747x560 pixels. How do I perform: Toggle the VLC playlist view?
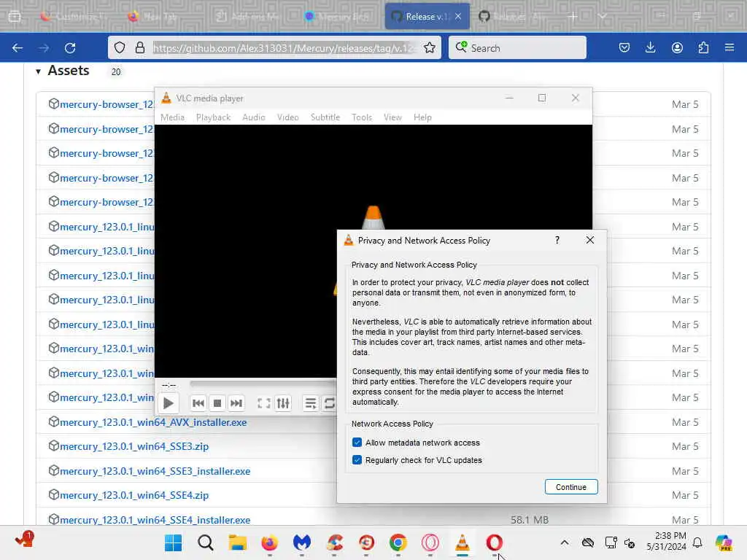[x=311, y=403]
